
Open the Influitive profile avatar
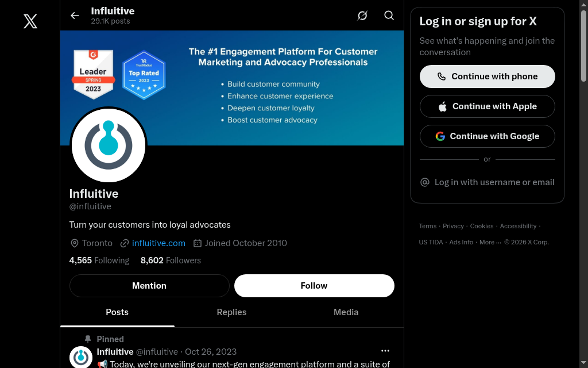109,145
